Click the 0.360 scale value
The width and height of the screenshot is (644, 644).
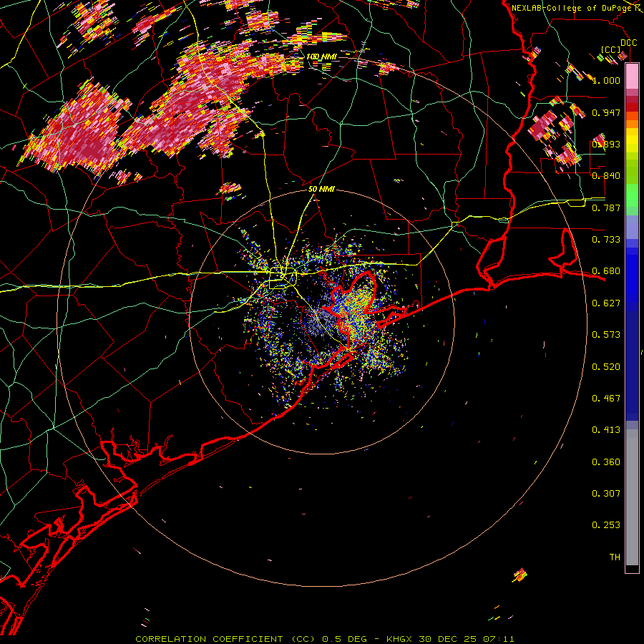coord(606,462)
